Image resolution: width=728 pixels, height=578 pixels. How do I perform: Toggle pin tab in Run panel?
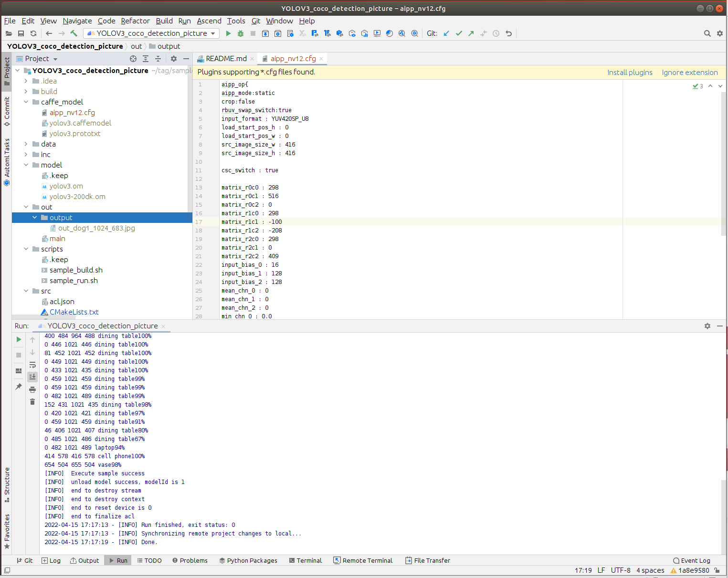[19, 387]
